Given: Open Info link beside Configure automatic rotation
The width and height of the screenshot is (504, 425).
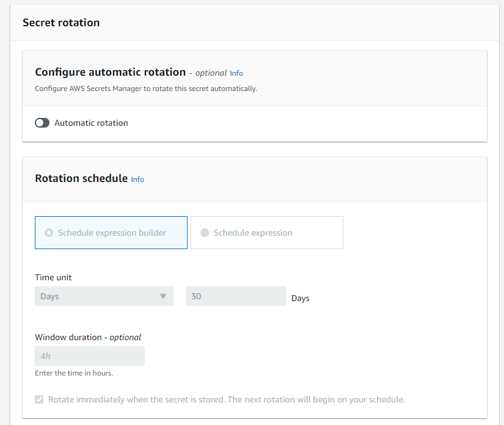Looking at the screenshot, I should point(236,73).
